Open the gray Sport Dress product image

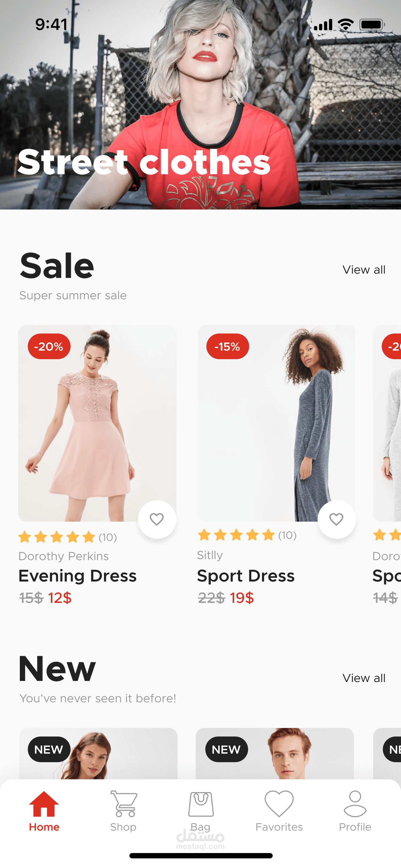pos(276,423)
